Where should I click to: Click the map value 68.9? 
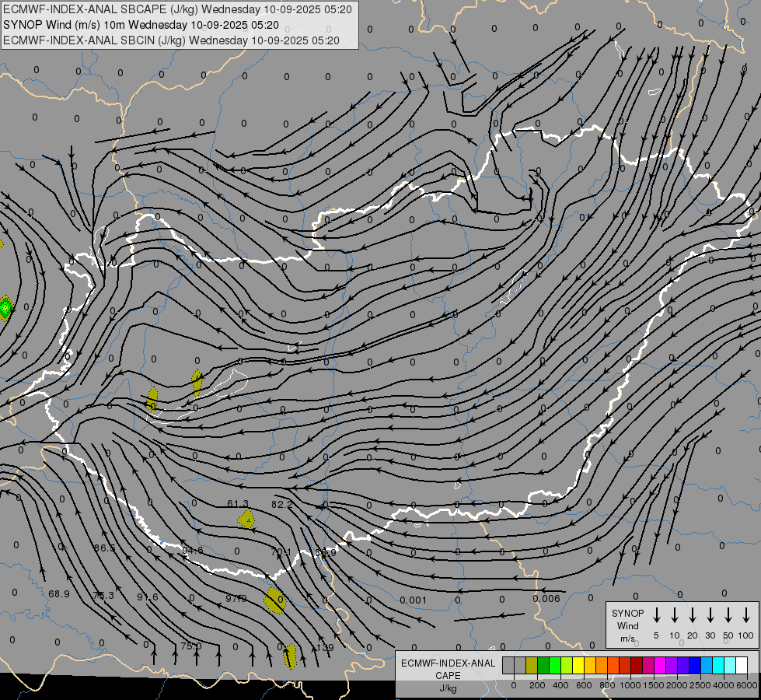(59, 593)
